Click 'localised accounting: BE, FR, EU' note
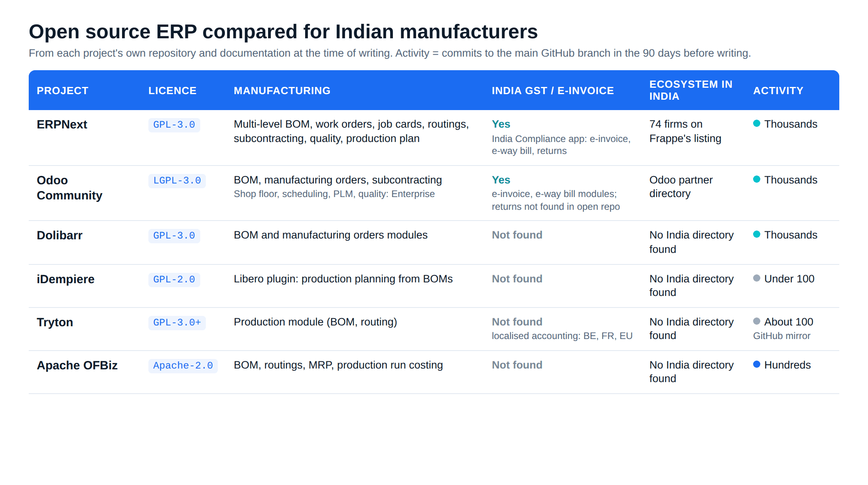The image size is (868, 485). tap(562, 336)
